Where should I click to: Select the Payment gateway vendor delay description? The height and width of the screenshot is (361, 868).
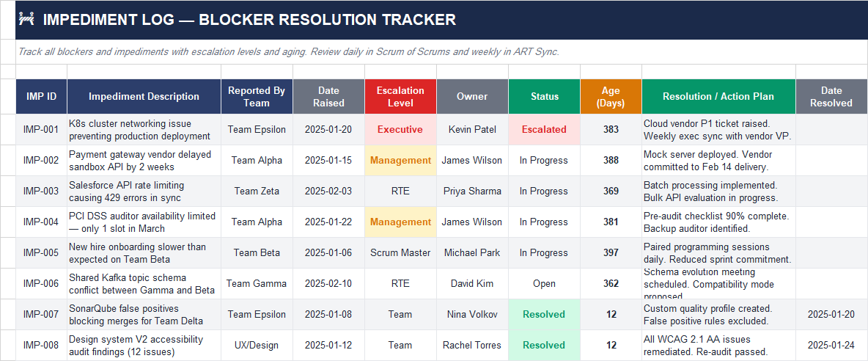pyautogui.click(x=144, y=161)
